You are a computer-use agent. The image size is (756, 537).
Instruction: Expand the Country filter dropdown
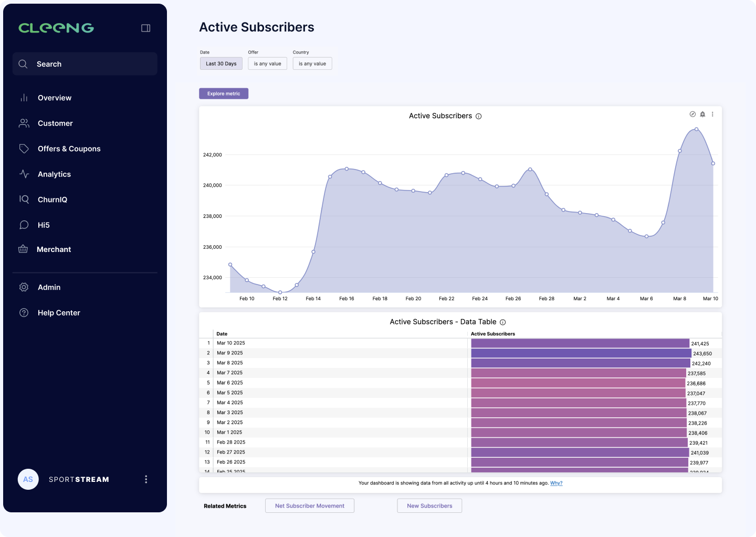click(x=312, y=64)
